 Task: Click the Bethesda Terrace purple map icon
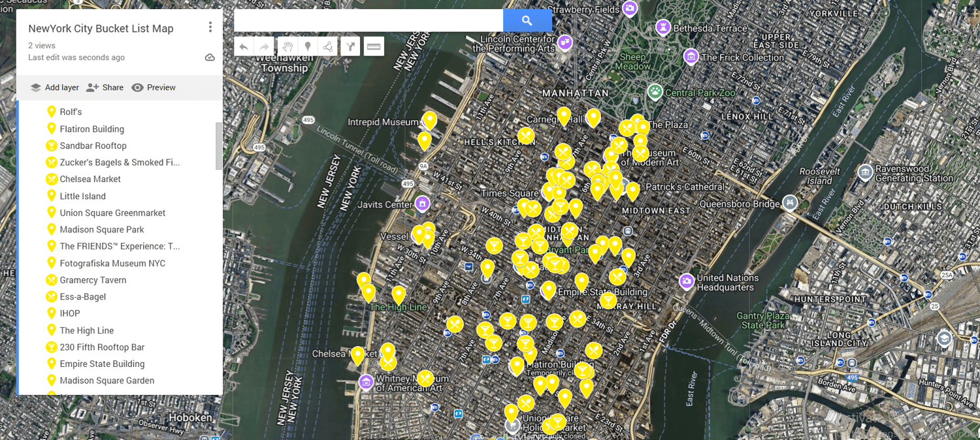[x=664, y=28]
